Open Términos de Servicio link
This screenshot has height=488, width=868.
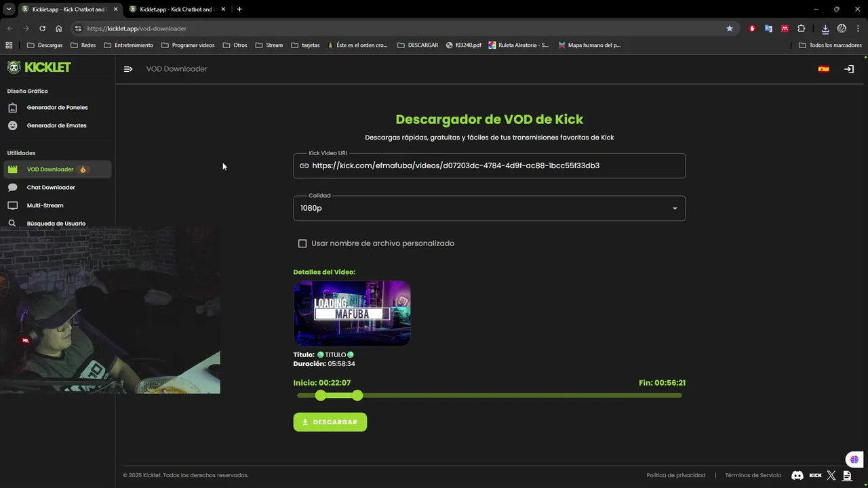pos(753,475)
